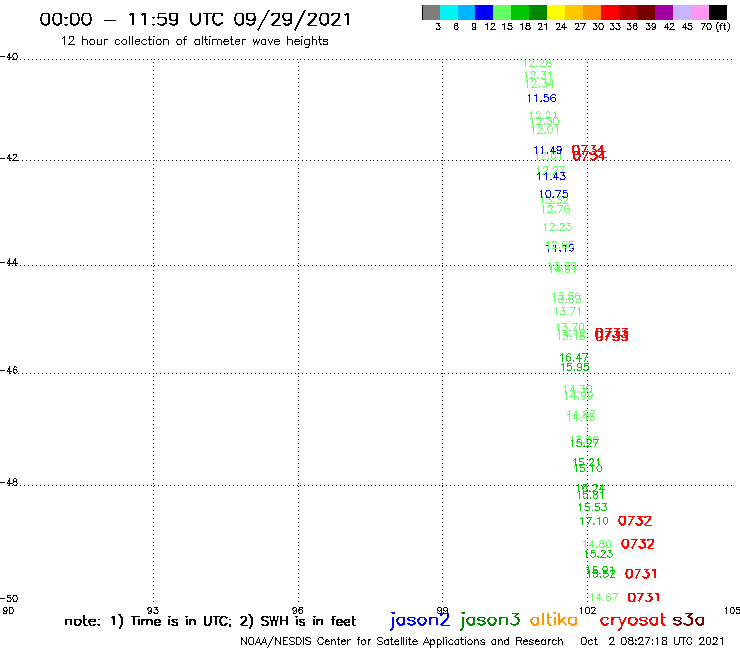Click the 15.53 wave height reading
The width and height of the screenshot is (740, 650).
coord(593,507)
